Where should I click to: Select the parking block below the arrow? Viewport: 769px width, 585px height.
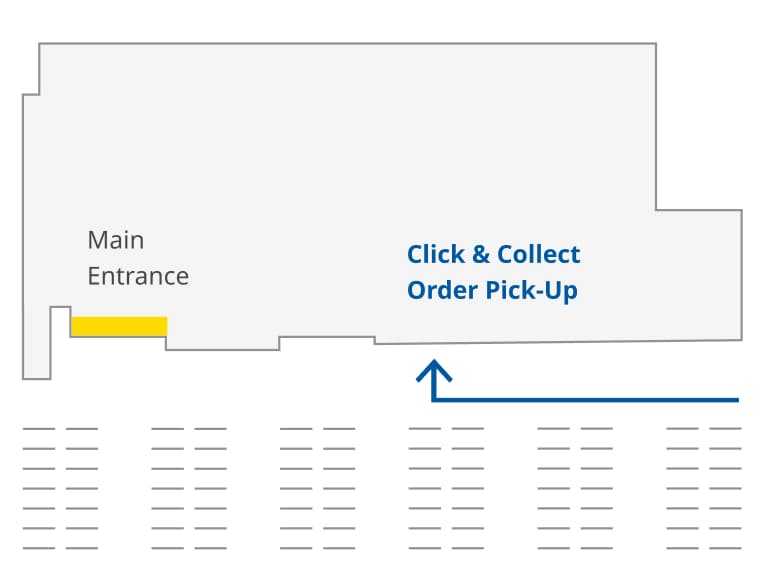(446, 488)
